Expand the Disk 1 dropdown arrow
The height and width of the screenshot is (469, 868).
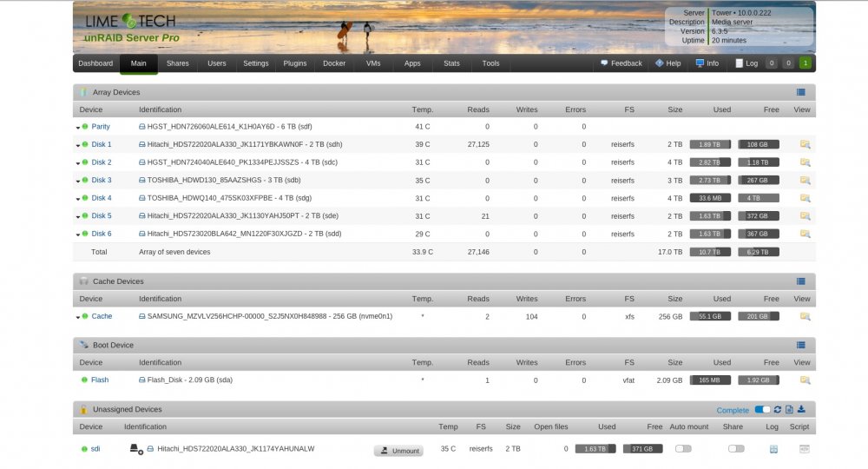[x=78, y=146]
